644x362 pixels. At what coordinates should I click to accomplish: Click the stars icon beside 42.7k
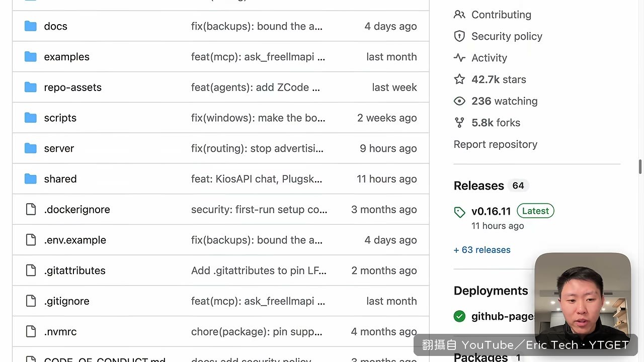[459, 79]
